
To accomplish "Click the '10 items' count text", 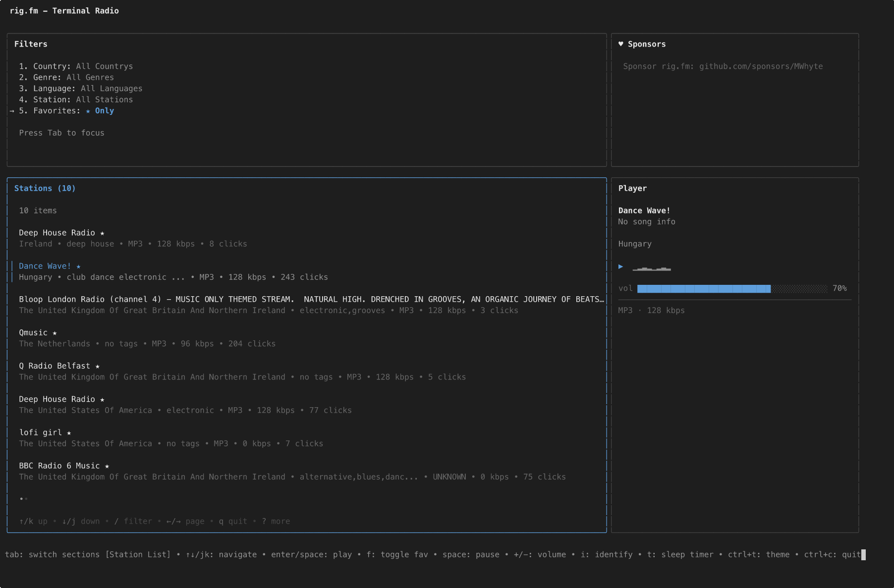I will (x=38, y=211).
